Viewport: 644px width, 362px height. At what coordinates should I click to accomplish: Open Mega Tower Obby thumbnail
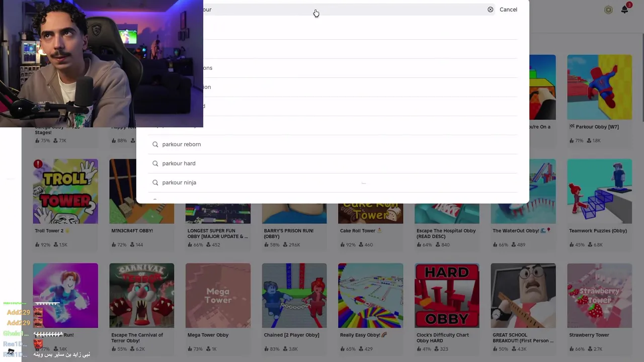(x=218, y=296)
